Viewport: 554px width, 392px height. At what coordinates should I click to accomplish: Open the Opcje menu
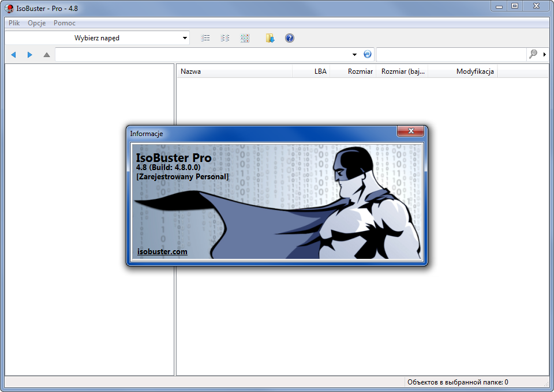tap(37, 23)
